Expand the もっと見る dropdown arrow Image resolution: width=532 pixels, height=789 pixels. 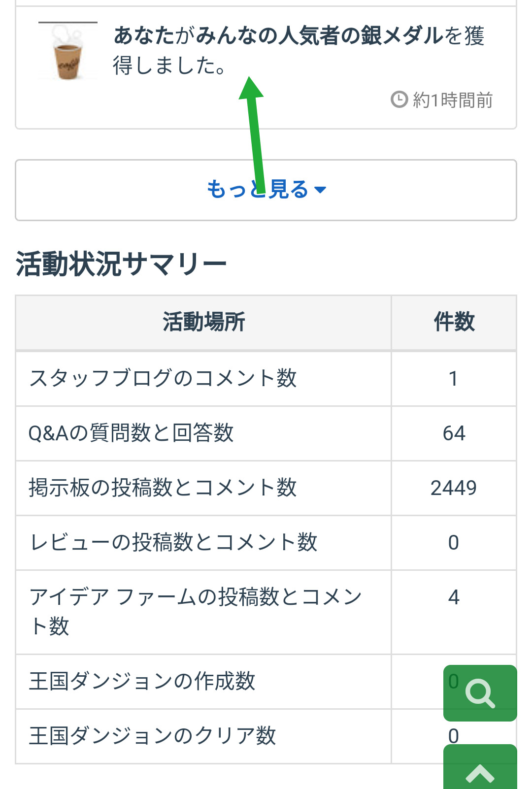[x=320, y=190]
